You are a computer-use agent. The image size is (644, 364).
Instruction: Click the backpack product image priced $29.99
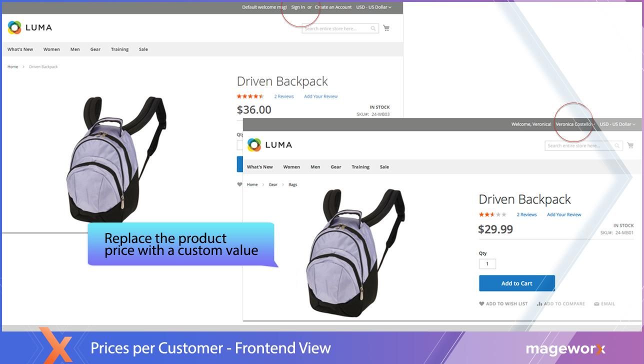click(x=355, y=253)
